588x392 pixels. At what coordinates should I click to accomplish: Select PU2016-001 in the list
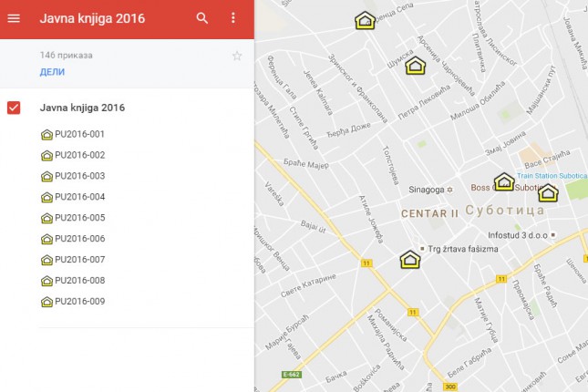(x=79, y=134)
